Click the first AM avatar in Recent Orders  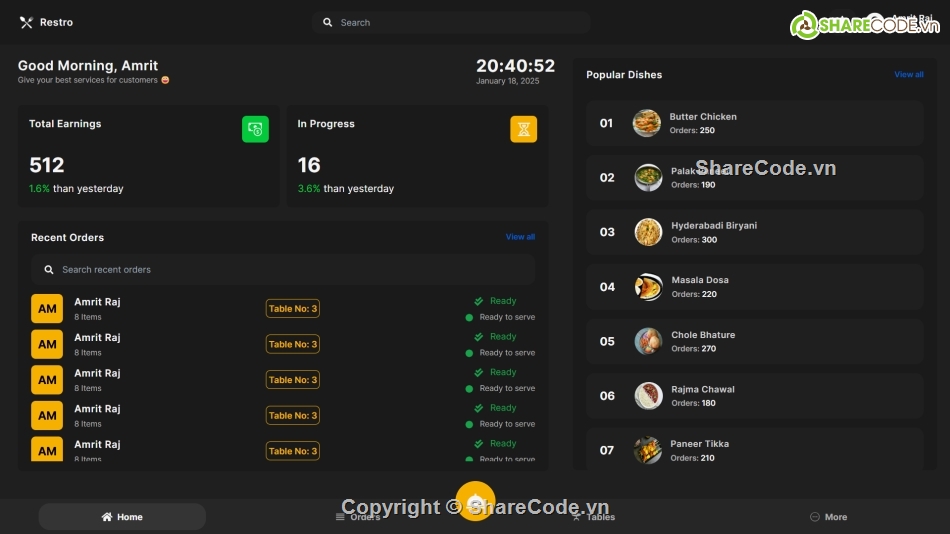point(47,309)
